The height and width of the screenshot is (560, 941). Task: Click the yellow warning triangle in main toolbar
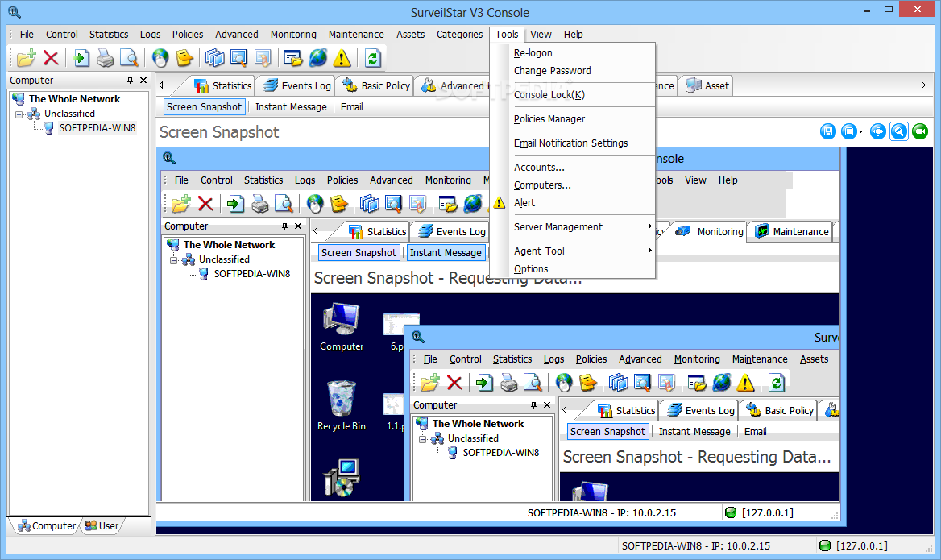[342, 58]
